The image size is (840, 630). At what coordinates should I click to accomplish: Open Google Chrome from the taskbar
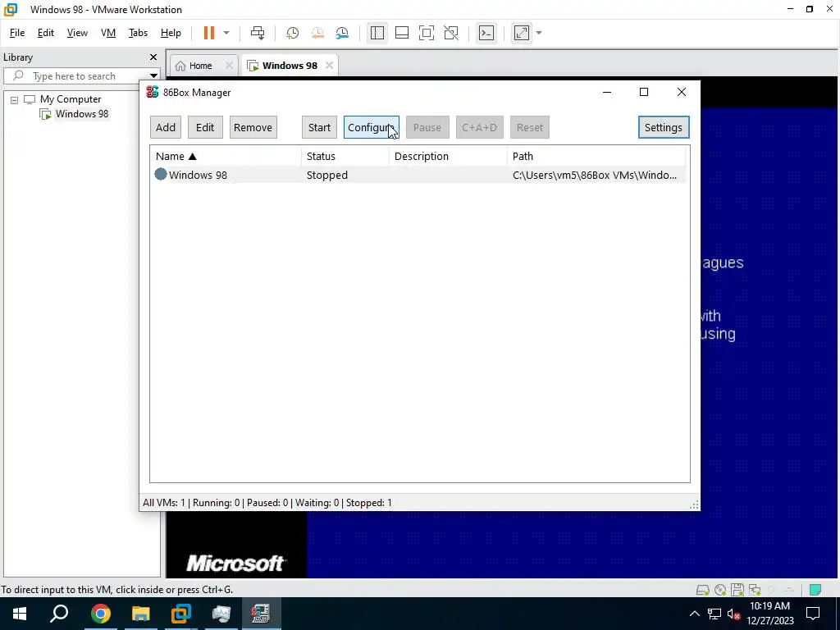(x=100, y=614)
